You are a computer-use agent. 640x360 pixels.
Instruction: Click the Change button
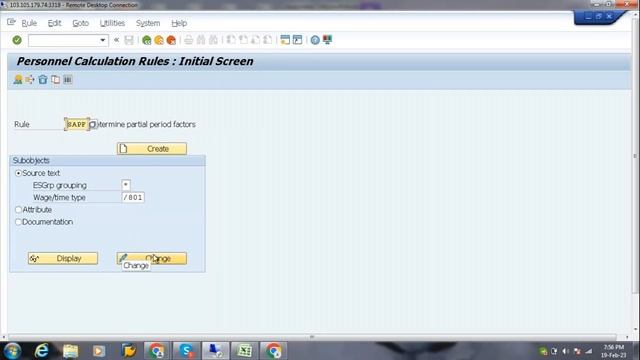coord(152,258)
